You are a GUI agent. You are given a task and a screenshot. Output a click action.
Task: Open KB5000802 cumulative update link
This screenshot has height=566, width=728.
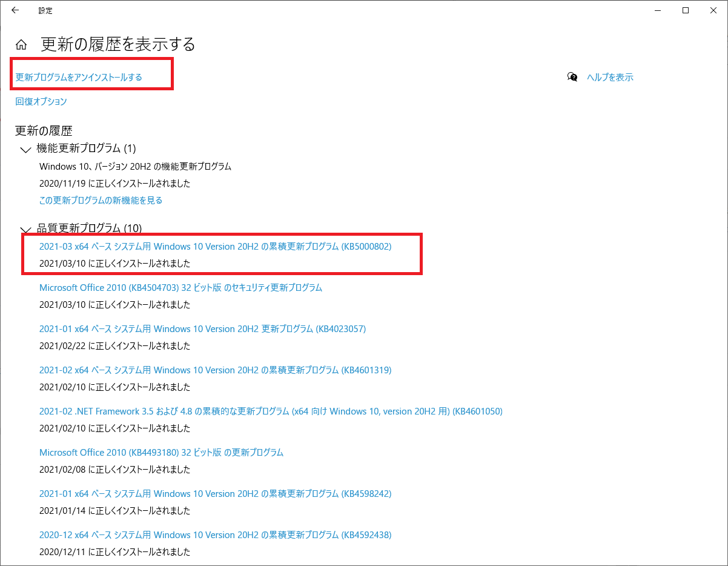(x=215, y=246)
